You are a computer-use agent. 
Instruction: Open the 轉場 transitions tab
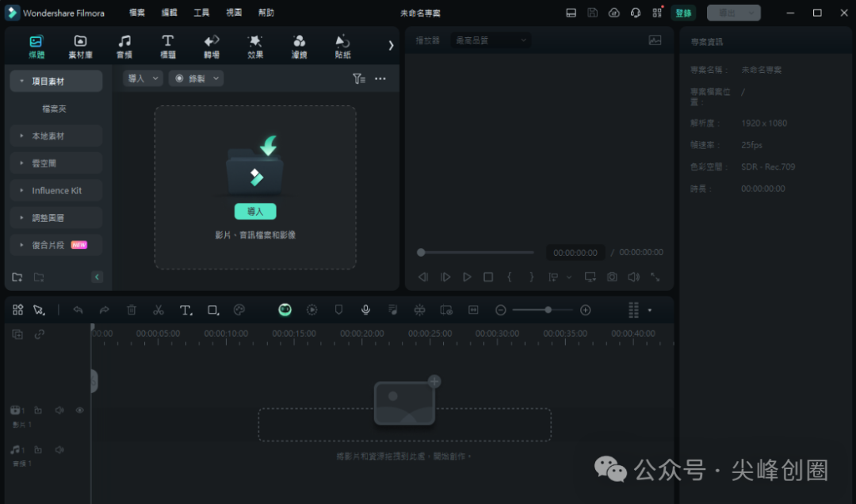pos(212,47)
